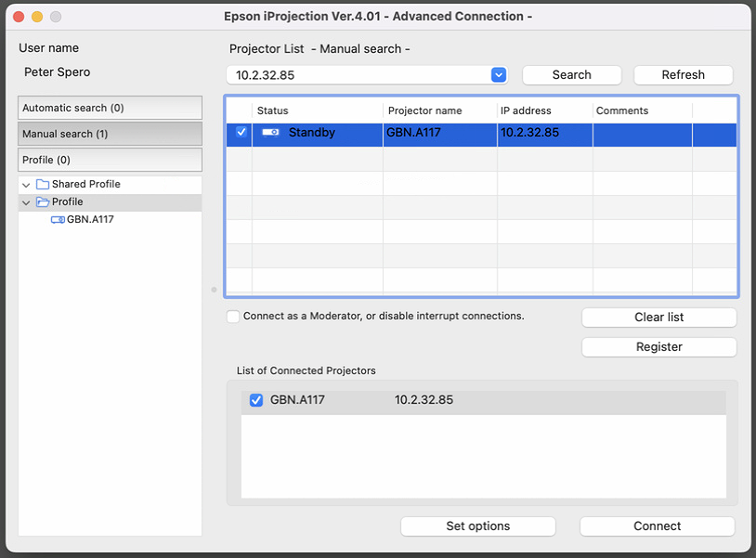
Task: Close the iProjection window with red button
Action: click(x=19, y=17)
